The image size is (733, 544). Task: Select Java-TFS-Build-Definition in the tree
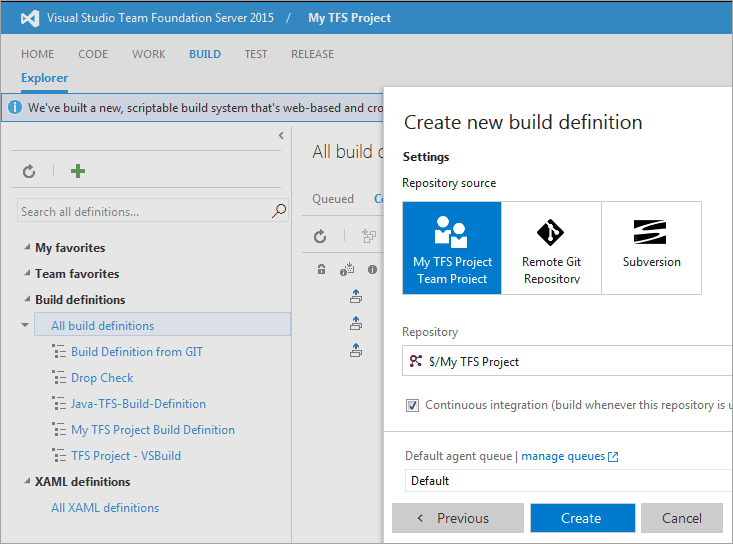[138, 404]
